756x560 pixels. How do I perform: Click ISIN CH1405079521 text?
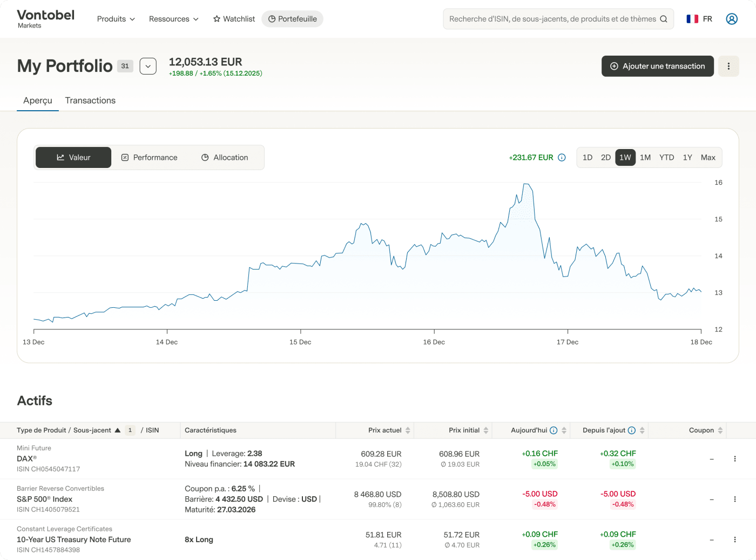coord(48,510)
